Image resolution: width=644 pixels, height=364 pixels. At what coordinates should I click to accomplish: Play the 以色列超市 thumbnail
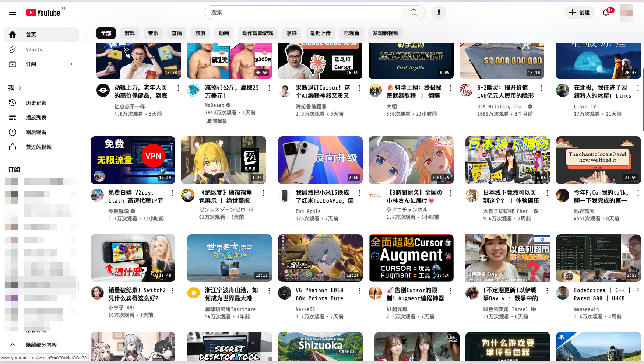pyautogui.click(x=508, y=258)
